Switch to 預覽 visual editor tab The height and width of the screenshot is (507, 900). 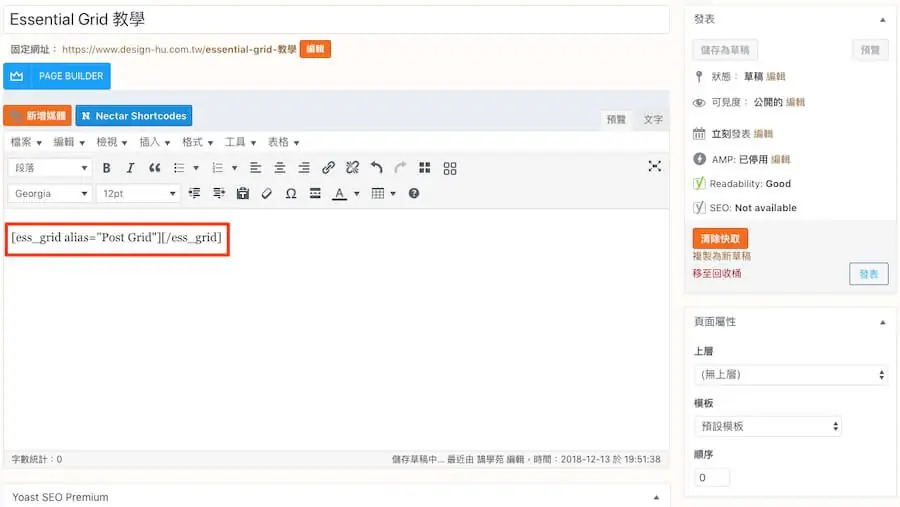616,119
